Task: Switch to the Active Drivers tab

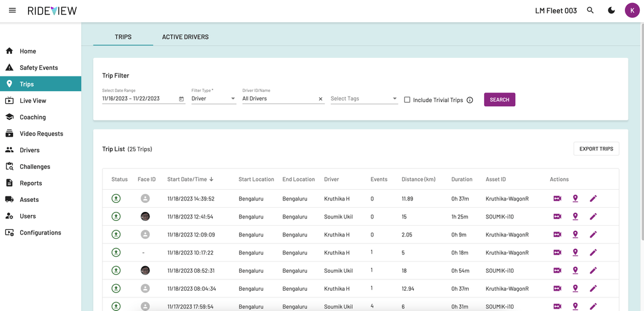Action: coord(185,37)
